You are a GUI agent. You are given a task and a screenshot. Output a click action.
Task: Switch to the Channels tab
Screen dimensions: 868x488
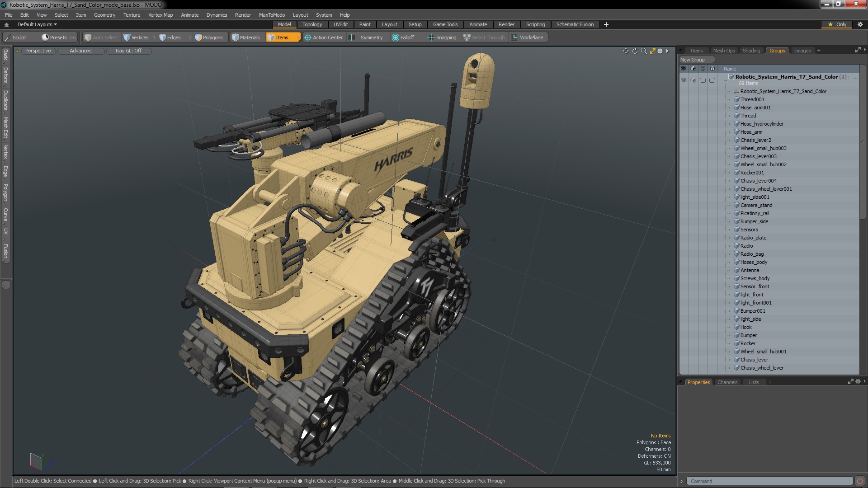click(727, 382)
